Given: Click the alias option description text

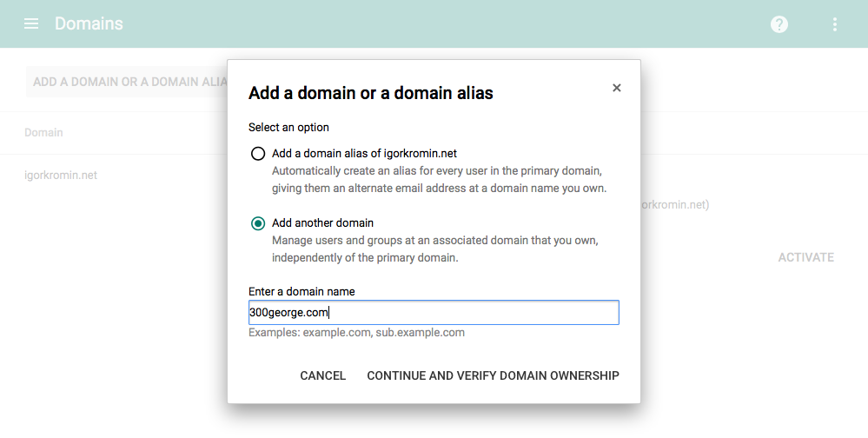Looking at the screenshot, I should 439,179.
